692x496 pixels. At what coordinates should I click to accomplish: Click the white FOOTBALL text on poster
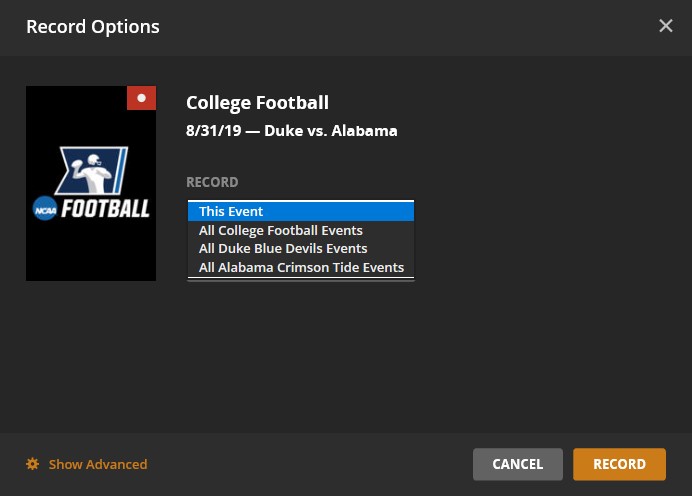[105, 209]
